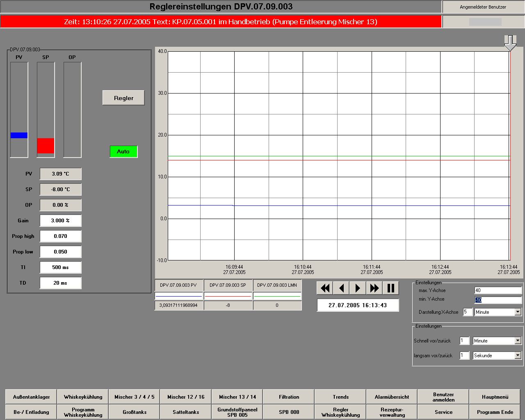Viewport: 525px width, 420px height.
Task: Open the langsam vor/zurück unit dropdown
Action: point(518,356)
